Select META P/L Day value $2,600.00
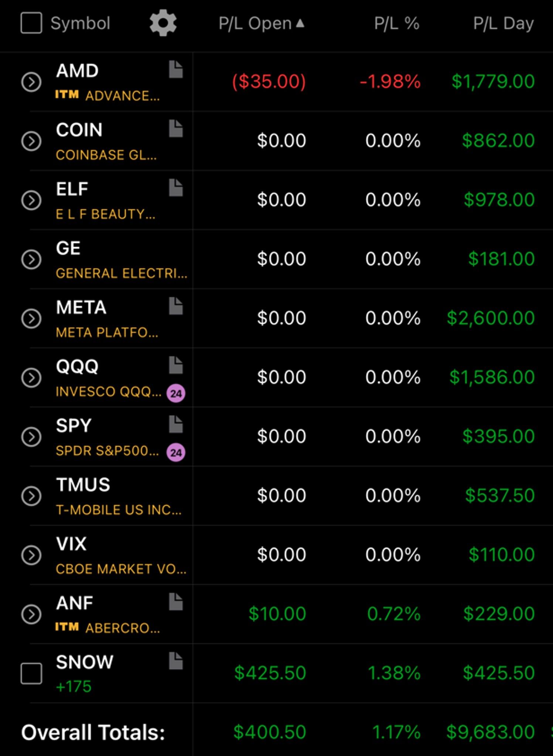The height and width of the screenshot is (756, 553). (491, 318)
